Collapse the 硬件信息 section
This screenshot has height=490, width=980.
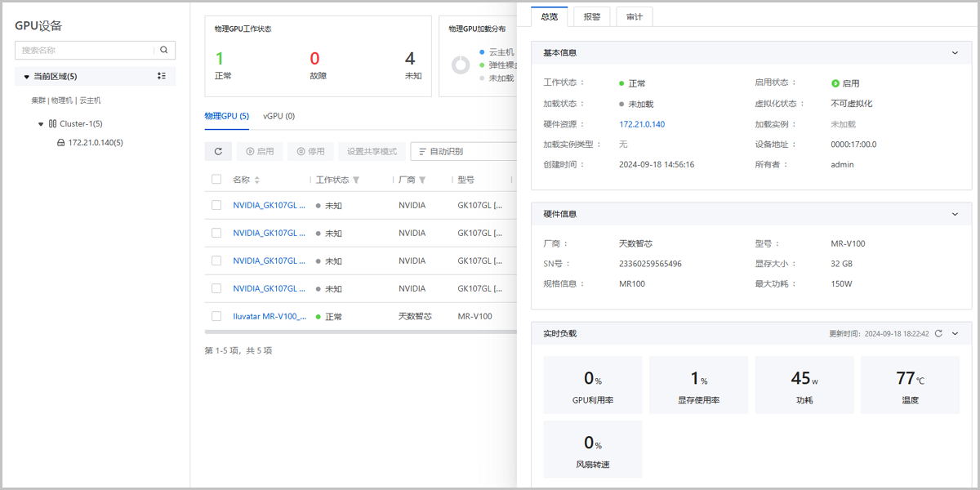coord(955,214)
